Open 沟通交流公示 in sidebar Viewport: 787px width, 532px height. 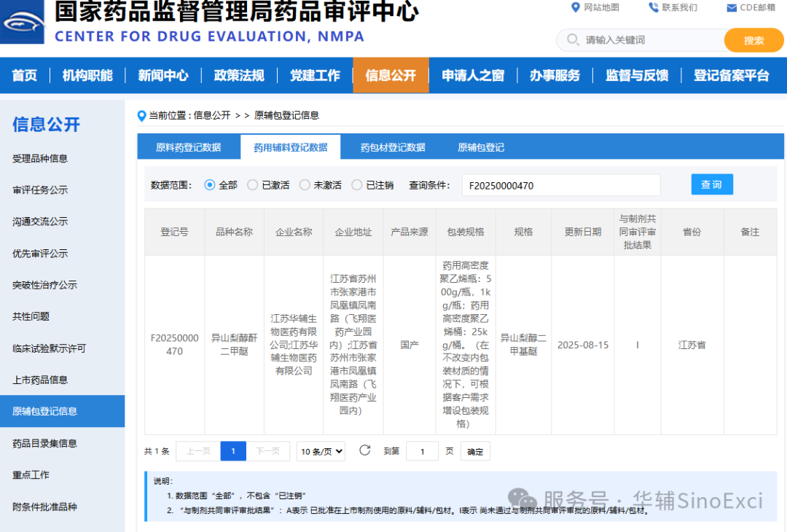tap(40, 222)
